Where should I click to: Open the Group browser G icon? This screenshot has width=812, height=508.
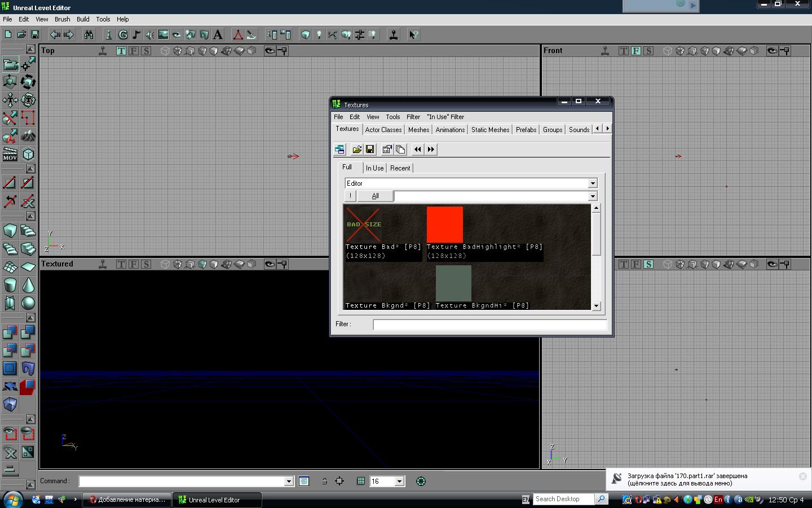click(123, 34)
